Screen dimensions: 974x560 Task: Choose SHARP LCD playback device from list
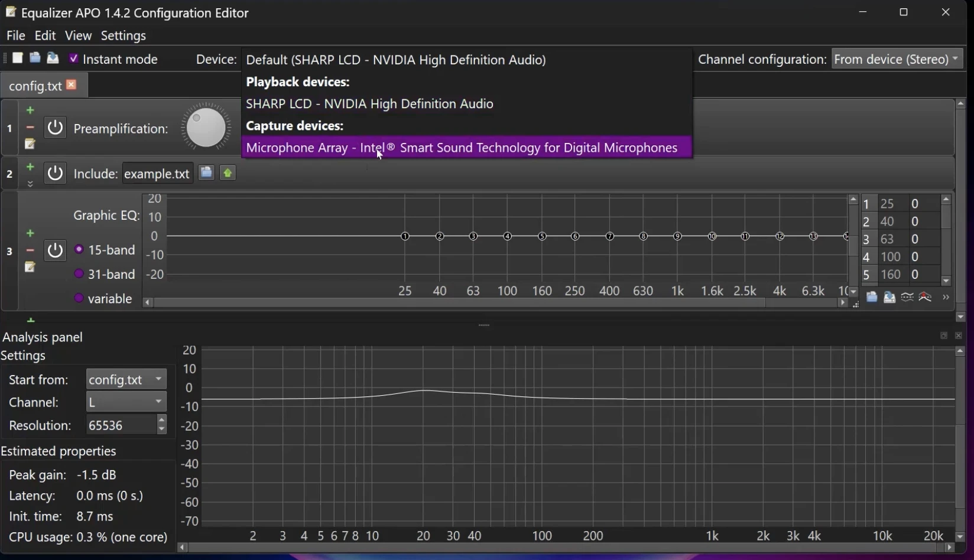[467, 104]
